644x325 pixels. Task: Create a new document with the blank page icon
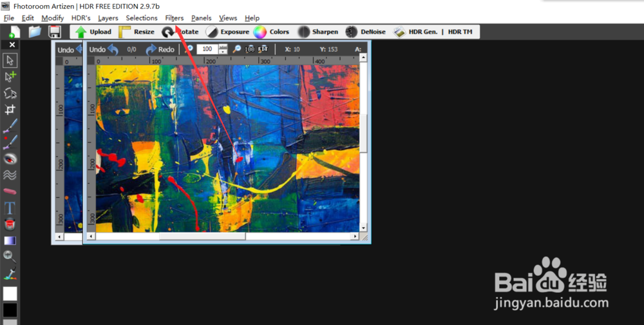click(14, 32)
